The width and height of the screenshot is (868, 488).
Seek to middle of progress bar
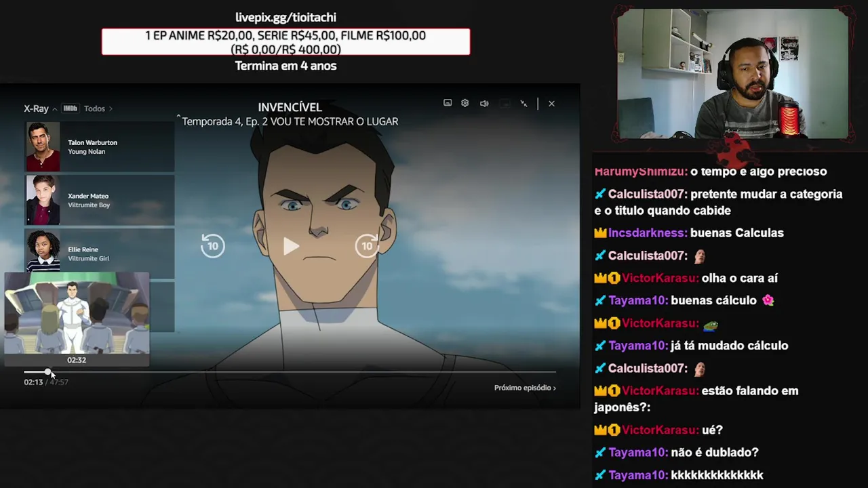coord(290,372)
